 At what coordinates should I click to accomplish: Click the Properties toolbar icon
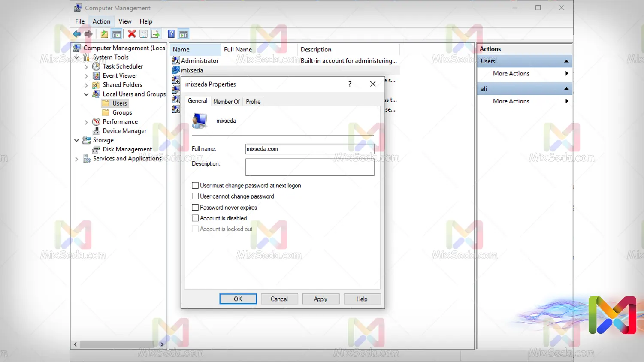tap(144, 34)
